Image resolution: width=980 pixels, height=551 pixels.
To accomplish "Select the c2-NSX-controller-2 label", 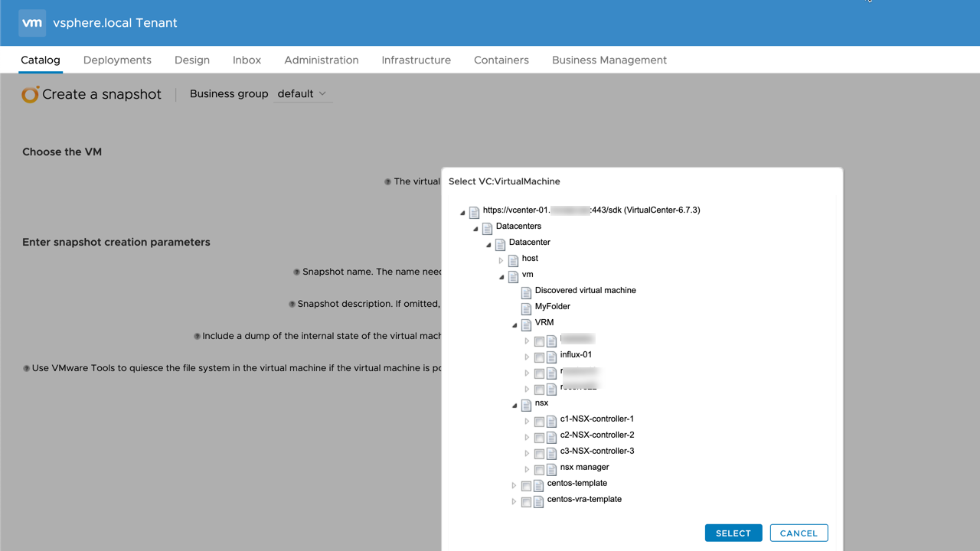I will point(597,435).
